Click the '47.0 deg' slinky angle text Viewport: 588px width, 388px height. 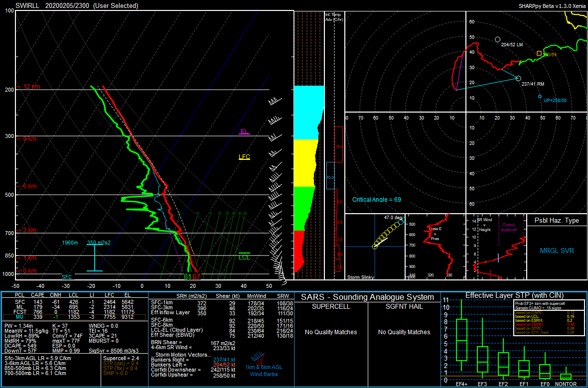(393, 218)
